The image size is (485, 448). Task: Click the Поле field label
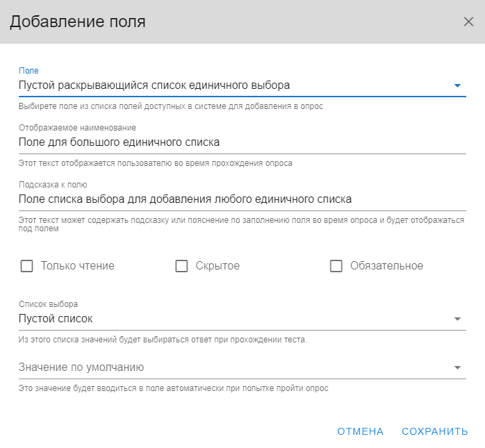pyautogui.click(x=28, y=71)
